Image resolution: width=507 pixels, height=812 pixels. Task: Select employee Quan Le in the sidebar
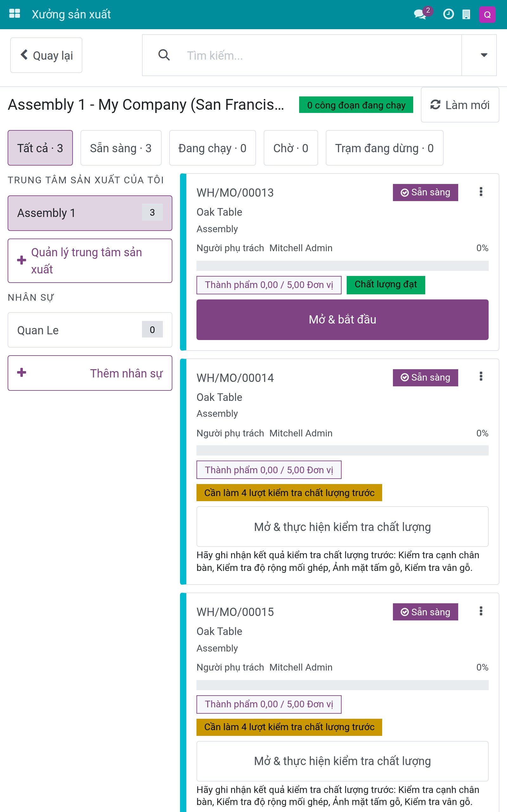(90, 330)
